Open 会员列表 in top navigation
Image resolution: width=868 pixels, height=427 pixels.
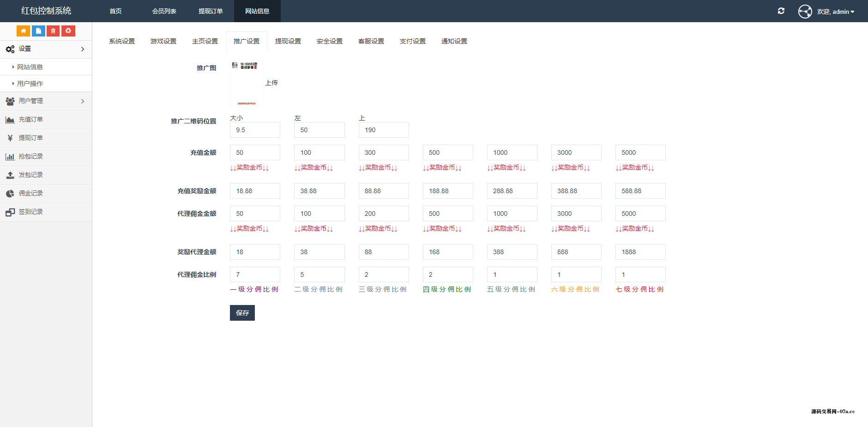coord(164,11)
